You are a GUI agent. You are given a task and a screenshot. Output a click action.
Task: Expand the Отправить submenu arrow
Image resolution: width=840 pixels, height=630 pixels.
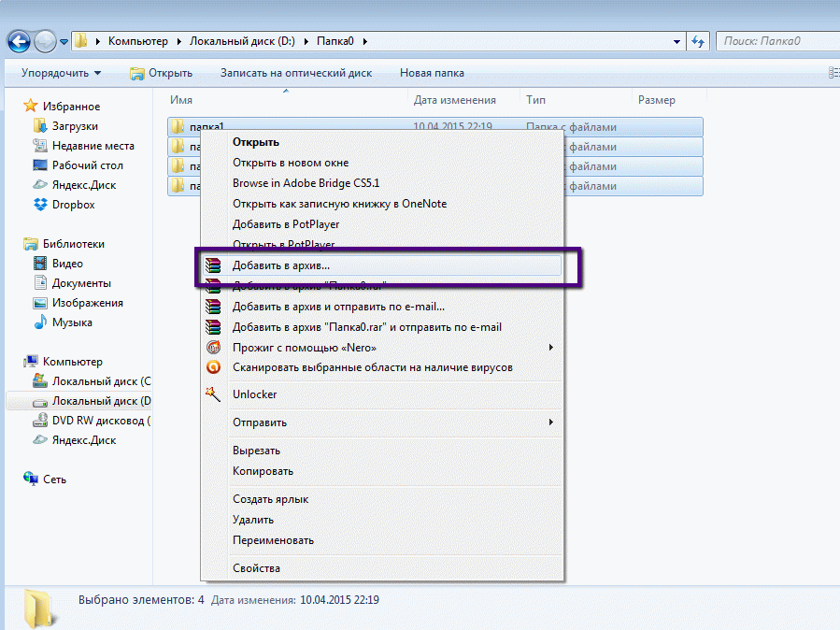(550, 422)
